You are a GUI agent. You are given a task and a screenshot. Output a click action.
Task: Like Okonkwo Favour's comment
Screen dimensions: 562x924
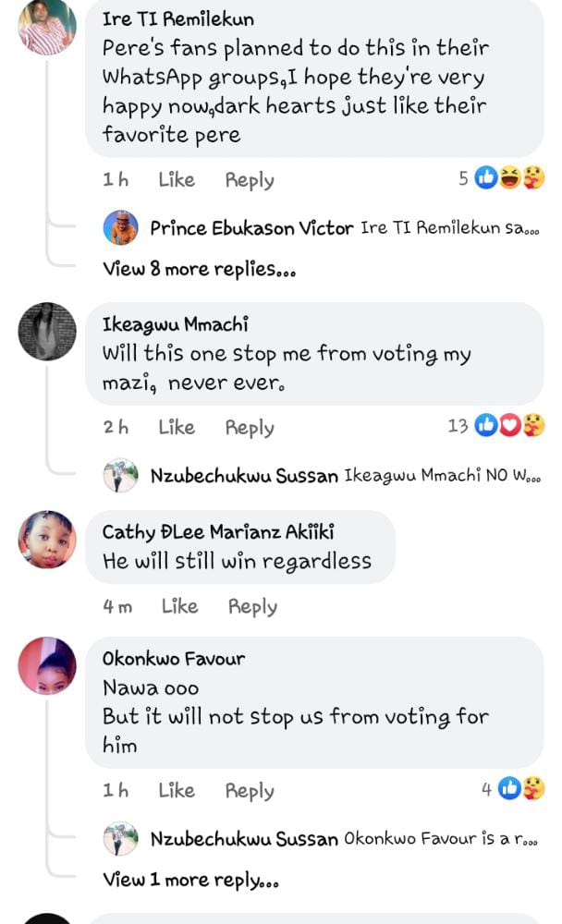click(176, 791)
